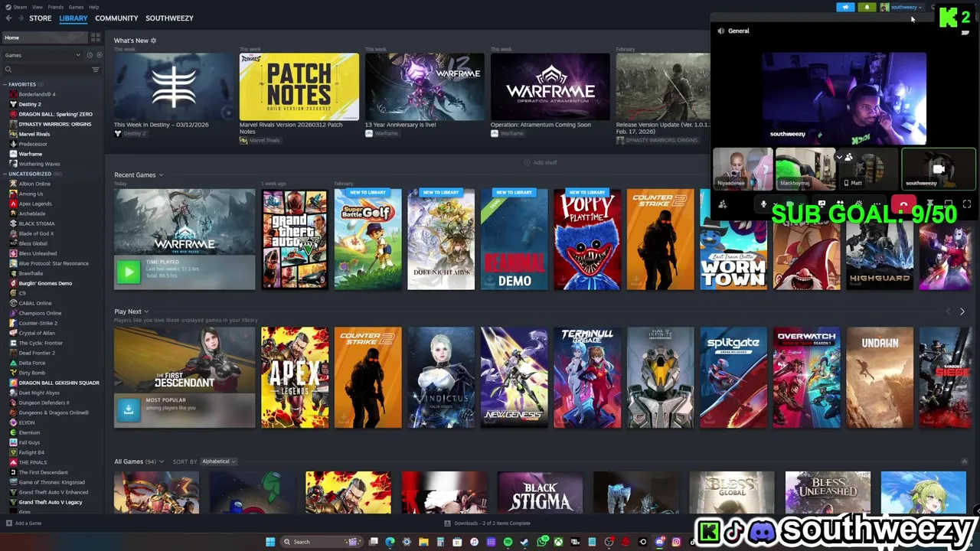980x551 pixels.
Task: Select Counter-Strike 2 in sidebar list
Action: (38, 323)
